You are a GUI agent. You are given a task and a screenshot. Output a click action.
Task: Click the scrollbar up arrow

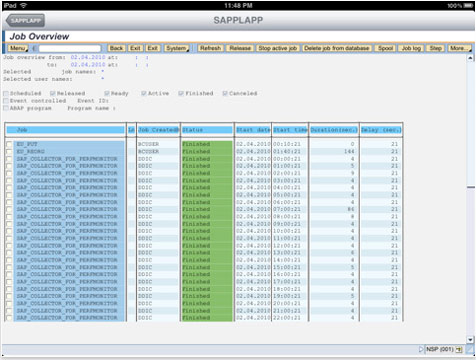pyautogui.click(x=470, y=58)
